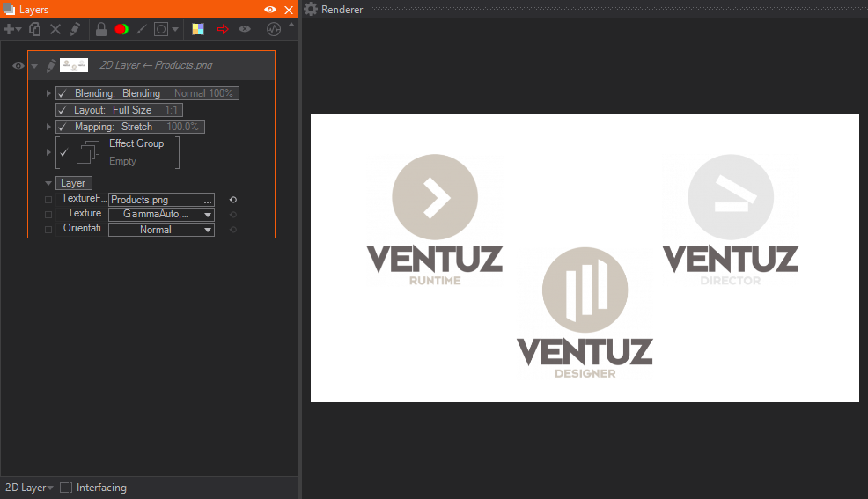Click the colored squares palette icon
This screenshot has width=868, height=499.
point(198,29)
